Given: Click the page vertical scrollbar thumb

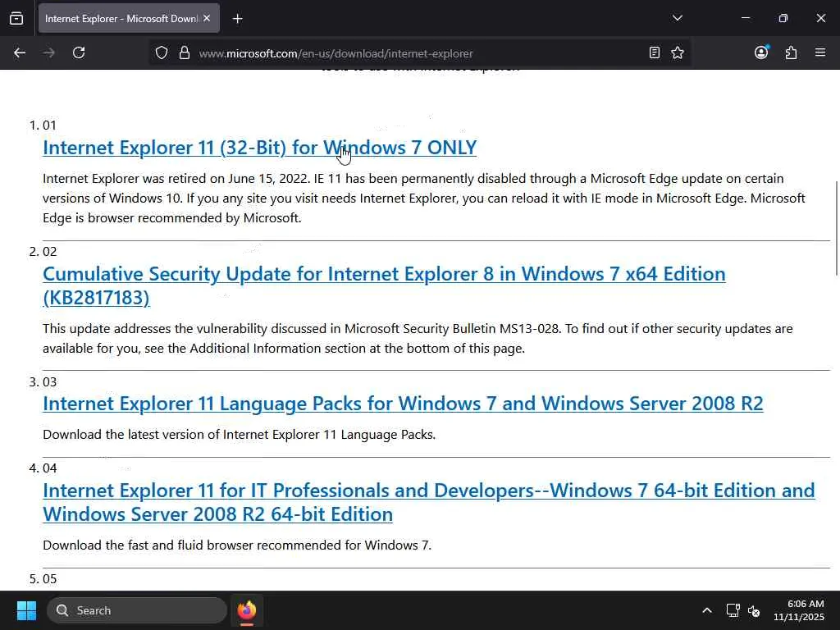Looking at the screenshot, I should coord(836,228).
